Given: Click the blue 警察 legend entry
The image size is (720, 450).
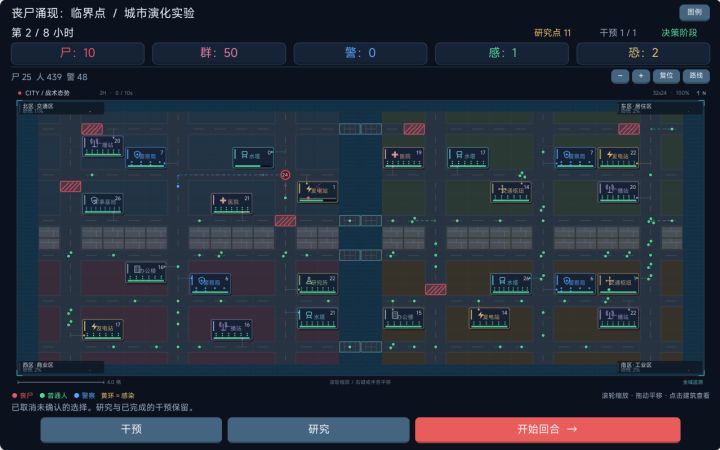Looking at the screenshot, I should click(84, 395).
